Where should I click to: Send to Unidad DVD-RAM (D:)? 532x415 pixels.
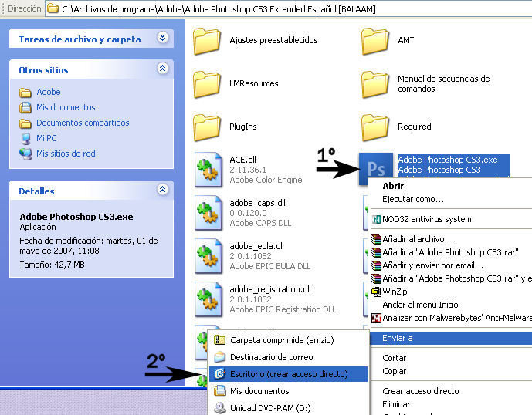tap(288, 408)
